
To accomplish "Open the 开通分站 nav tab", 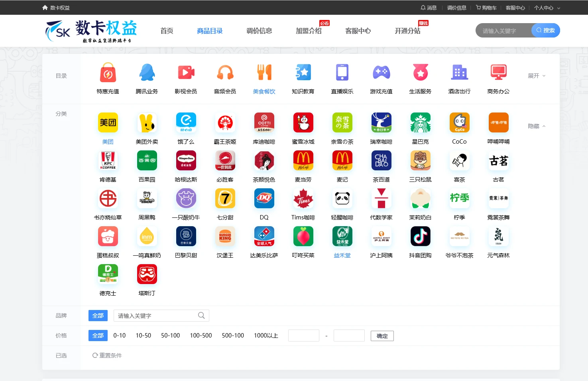I will click(x=407, y=31).
